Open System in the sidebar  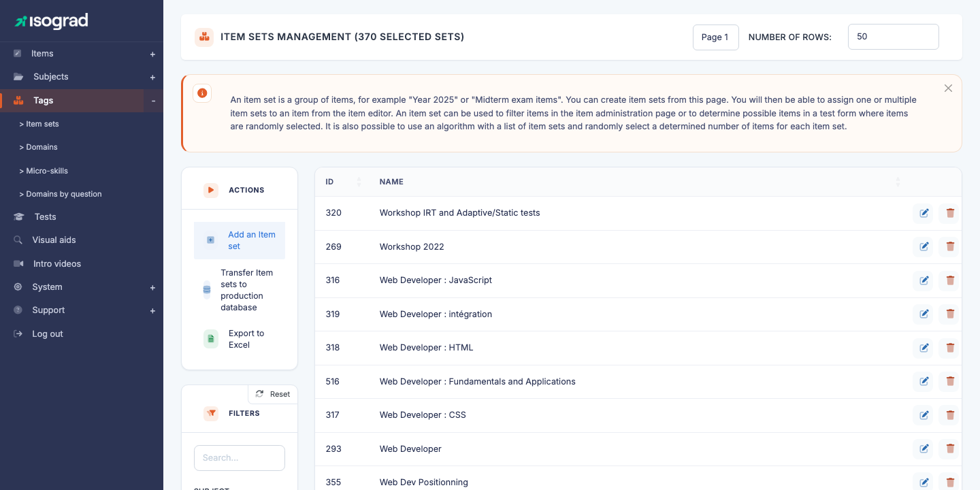tap(47, 287)
